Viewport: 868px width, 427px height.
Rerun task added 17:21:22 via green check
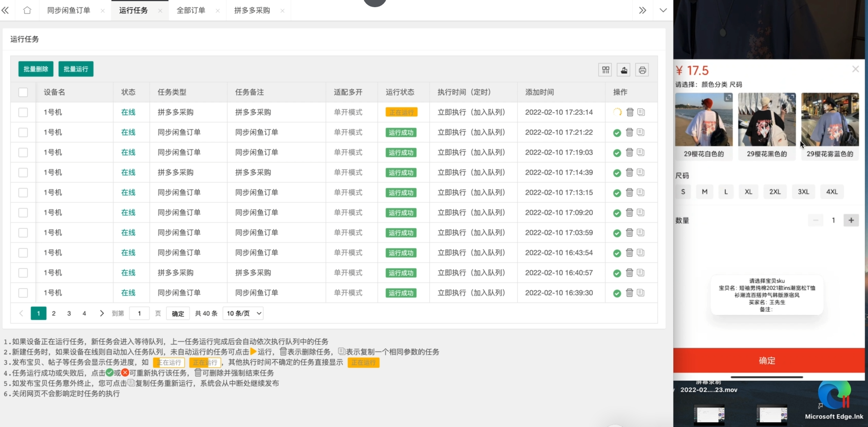point(617,133)
